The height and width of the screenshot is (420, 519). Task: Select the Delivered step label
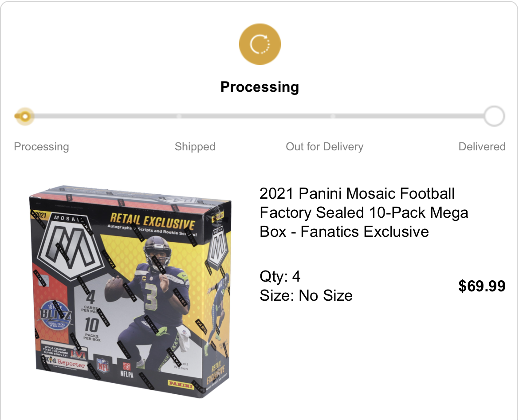coord(482,147)
